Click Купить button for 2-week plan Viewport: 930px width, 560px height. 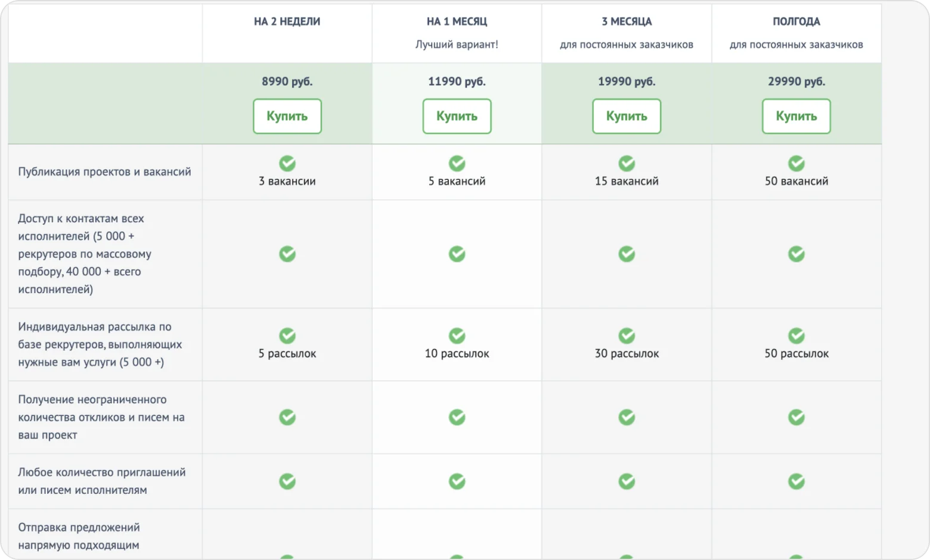tap(287, 116)
